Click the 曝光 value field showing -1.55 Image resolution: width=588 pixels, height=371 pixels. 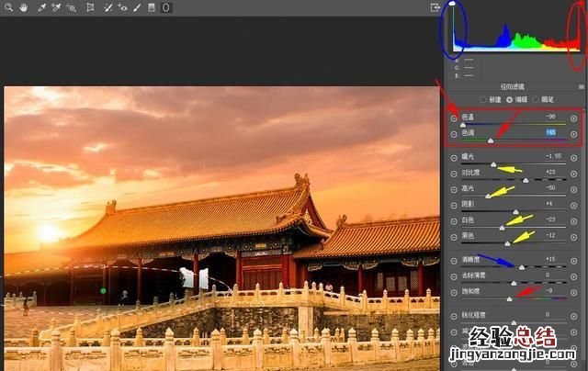click(x=553, y=156)
